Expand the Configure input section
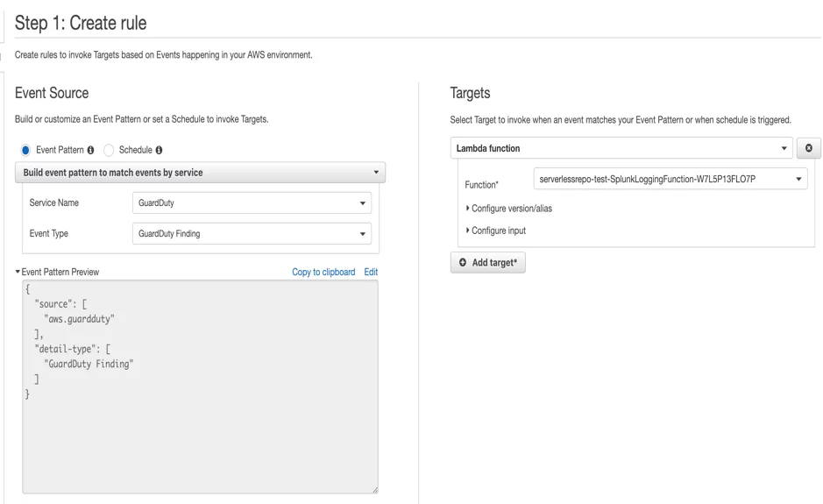The image size is (823, 504). pyautogui.click(x=496, y=231)
